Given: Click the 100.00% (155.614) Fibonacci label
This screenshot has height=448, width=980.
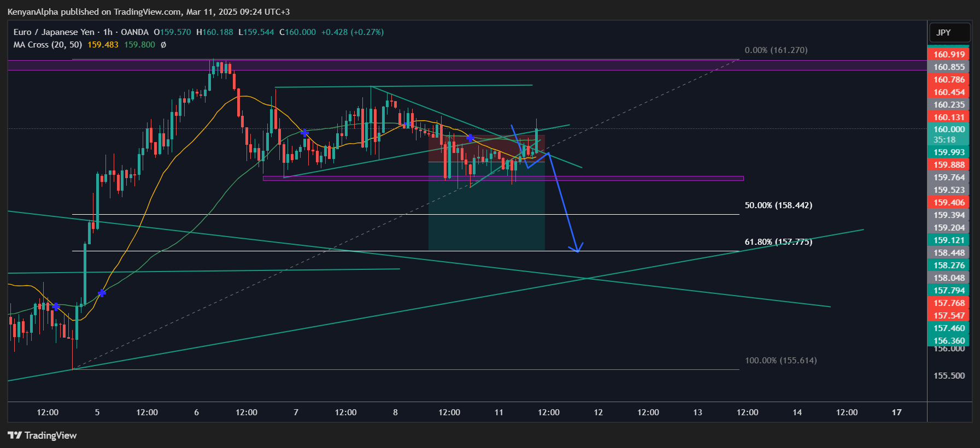Looking at the screenshot, I should point(781,361).
